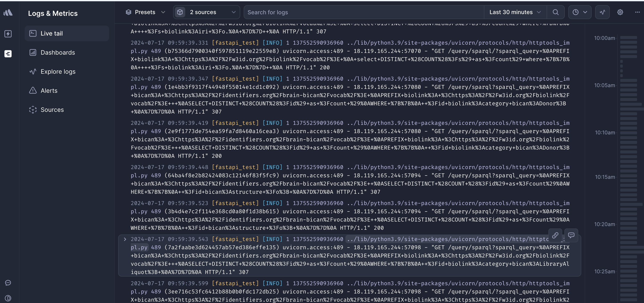Image resolution: width=644 pixels, height=303 pixels.
Task: Jump to 10:20am on timeline
Action: [604, 224]
